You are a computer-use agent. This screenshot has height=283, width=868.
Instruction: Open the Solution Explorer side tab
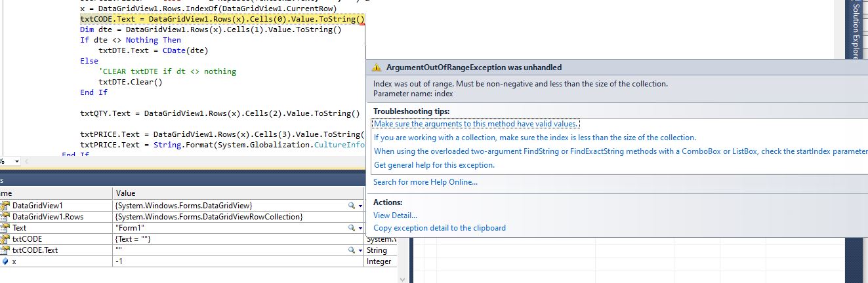coord(856,31)
